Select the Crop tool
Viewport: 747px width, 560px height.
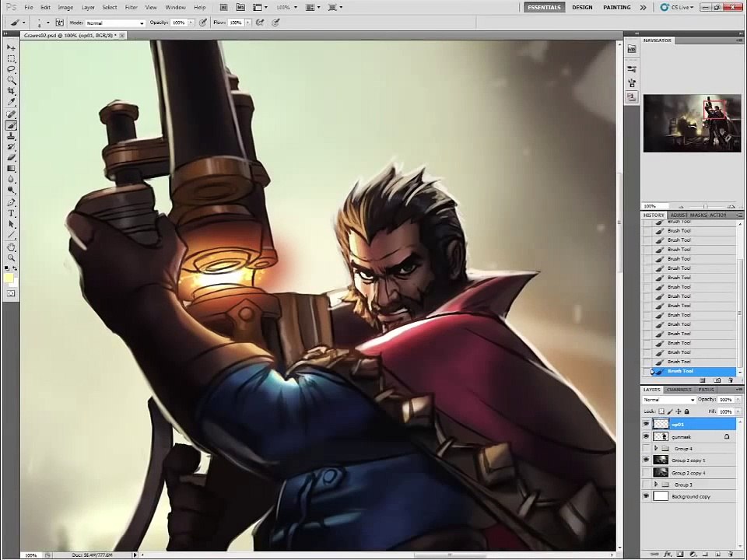click(x=11, y=92)
